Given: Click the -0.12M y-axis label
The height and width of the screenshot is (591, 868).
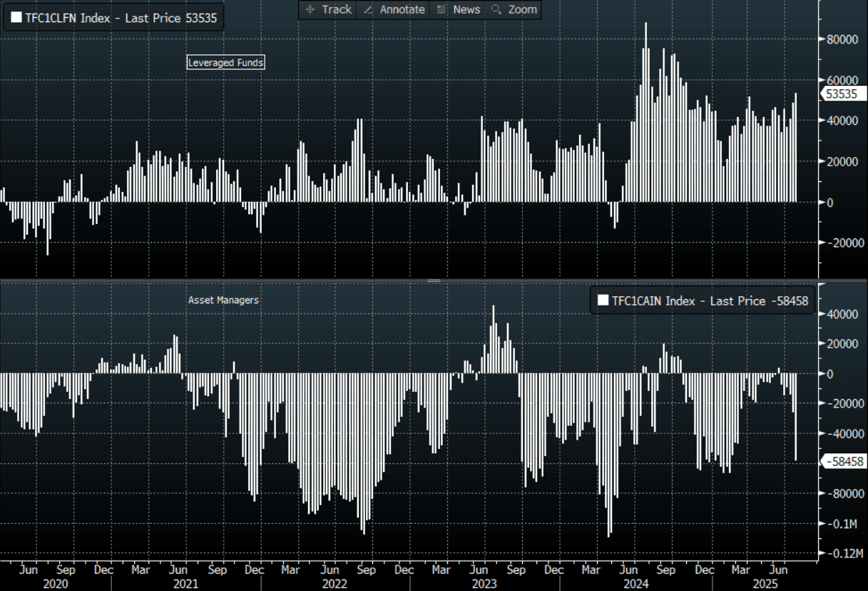Looking at the screenshot, I should [844, 554].
